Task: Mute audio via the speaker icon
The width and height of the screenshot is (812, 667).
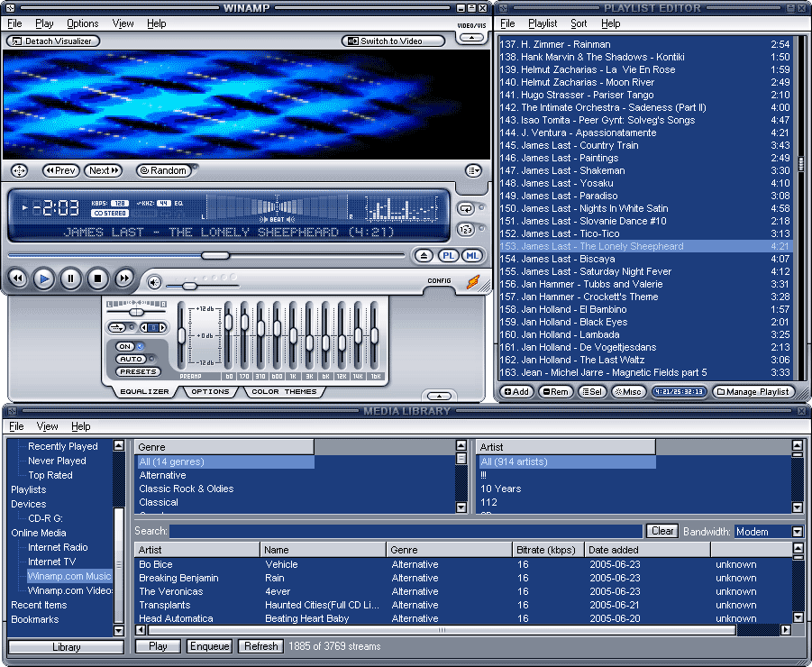Action: pos(154,282)
